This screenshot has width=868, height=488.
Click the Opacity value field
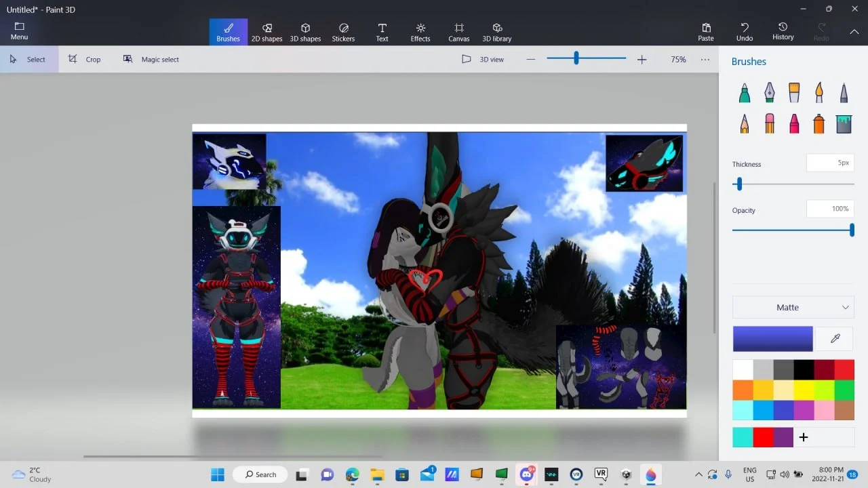pos(830,209)
